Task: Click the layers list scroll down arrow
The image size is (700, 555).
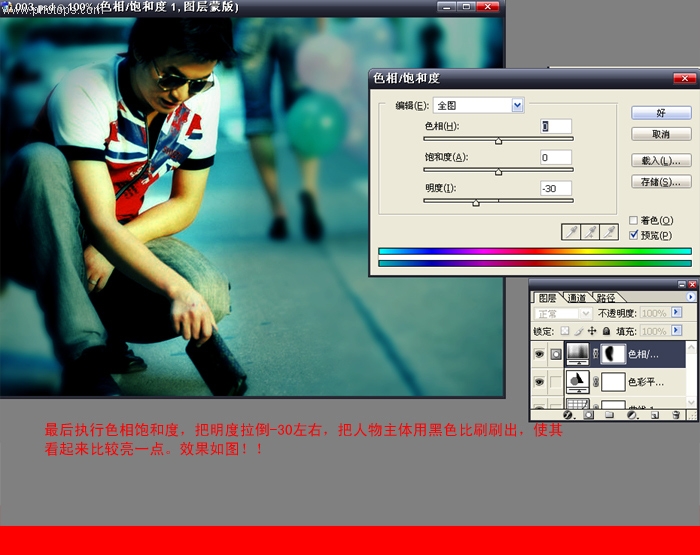Action: [691, 402]
